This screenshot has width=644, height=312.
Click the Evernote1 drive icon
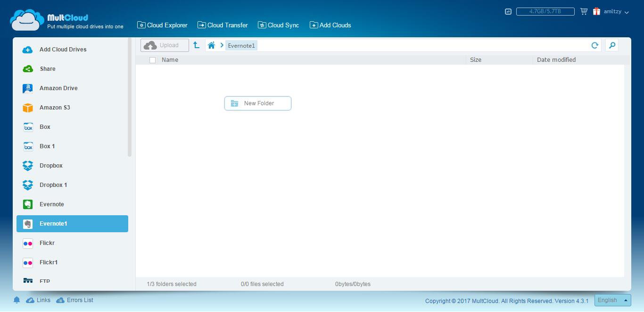tap(28, 224)
